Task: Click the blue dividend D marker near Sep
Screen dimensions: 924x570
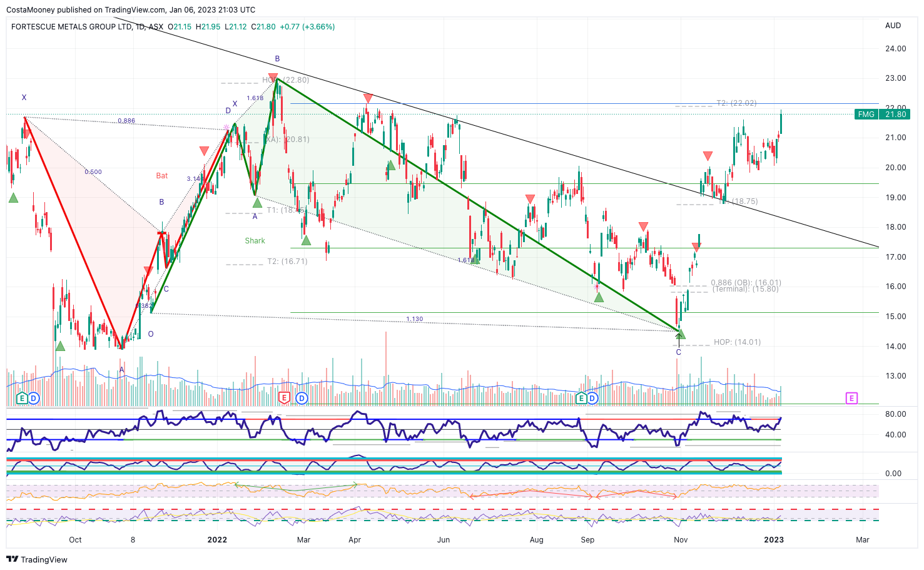Action: (x=592, y=398)
